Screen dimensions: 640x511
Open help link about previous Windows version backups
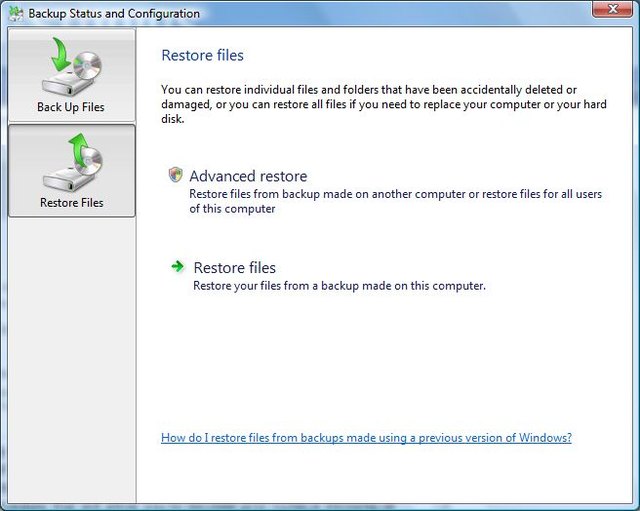(x=366, y=438)
